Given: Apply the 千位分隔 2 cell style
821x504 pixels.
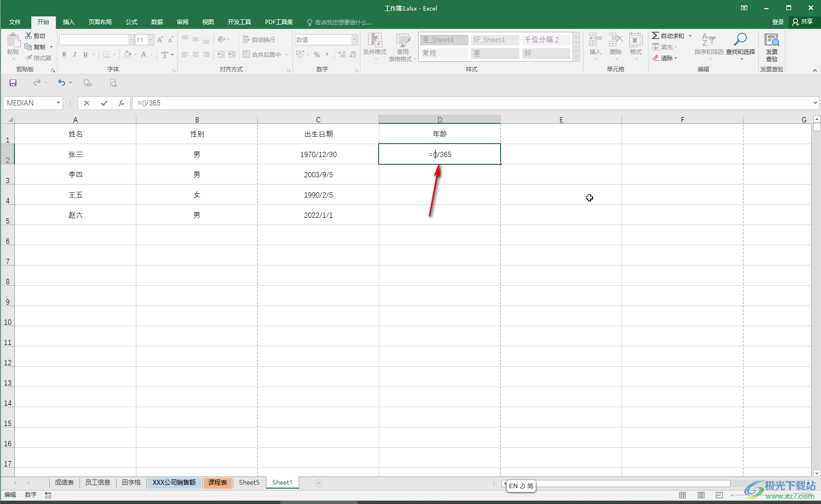Looking at the screenshot, I should point(546,40).
